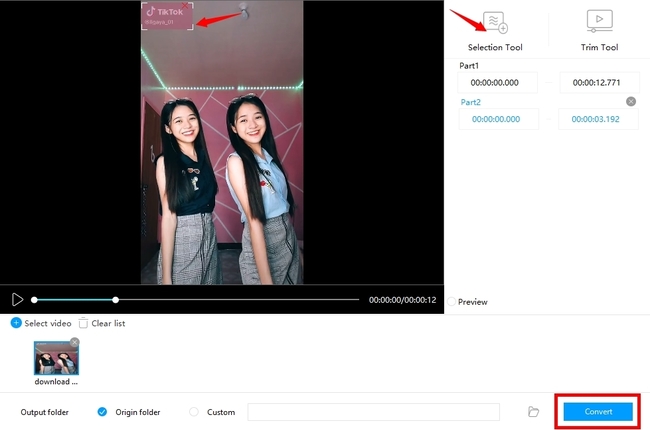Open the folder browse icon
Screen dimensions: 650x430
tap(534, 412)
